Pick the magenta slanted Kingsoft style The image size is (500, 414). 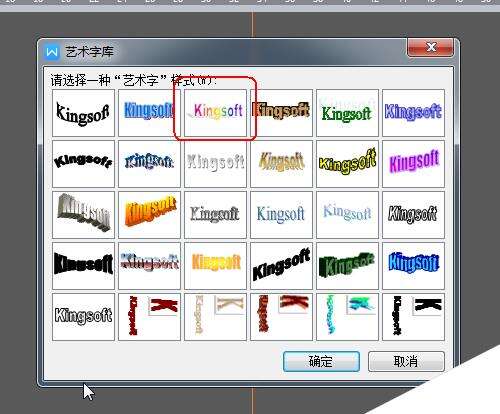point(413,164)
